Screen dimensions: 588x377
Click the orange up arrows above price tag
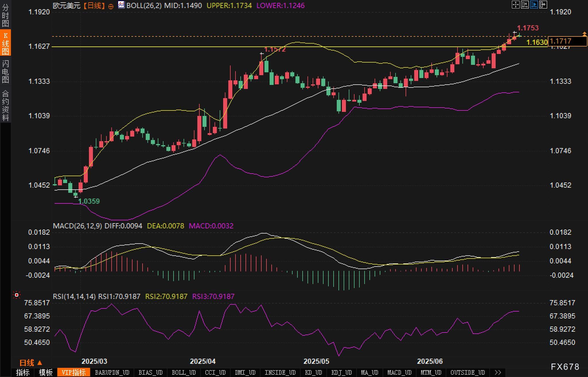point(584,34)
